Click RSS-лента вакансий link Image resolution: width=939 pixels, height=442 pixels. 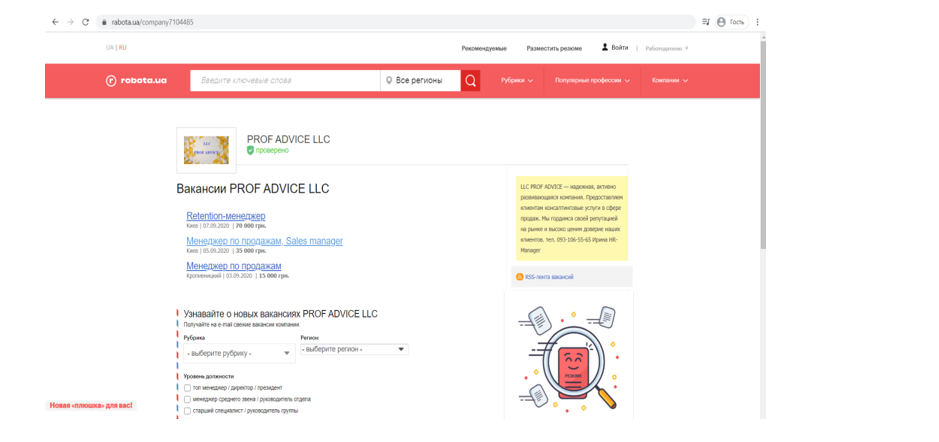549,277
